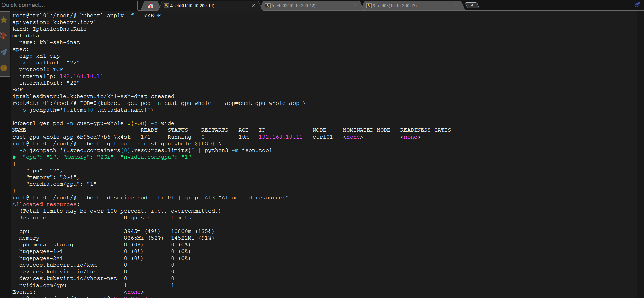Click the key icon on ctrl01 tab
The width and height of the screenshot is (644, 298).
(x=166, y=6)
